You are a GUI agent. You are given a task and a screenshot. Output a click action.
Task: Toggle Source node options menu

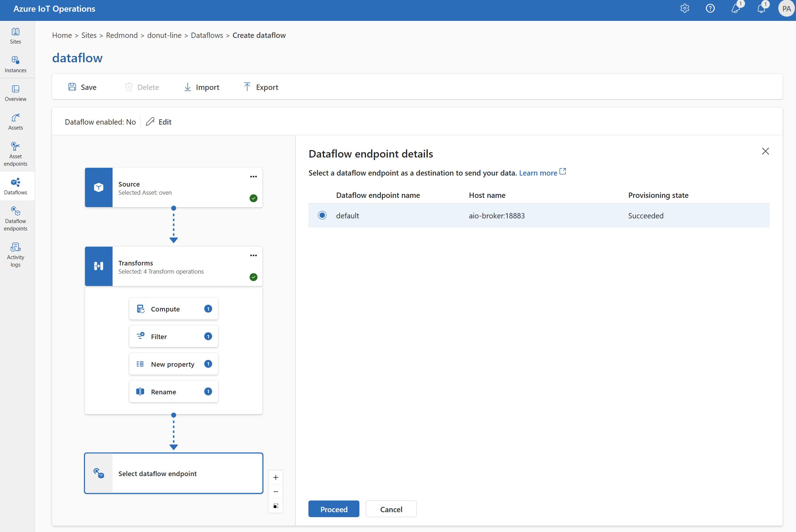[252, 176]
